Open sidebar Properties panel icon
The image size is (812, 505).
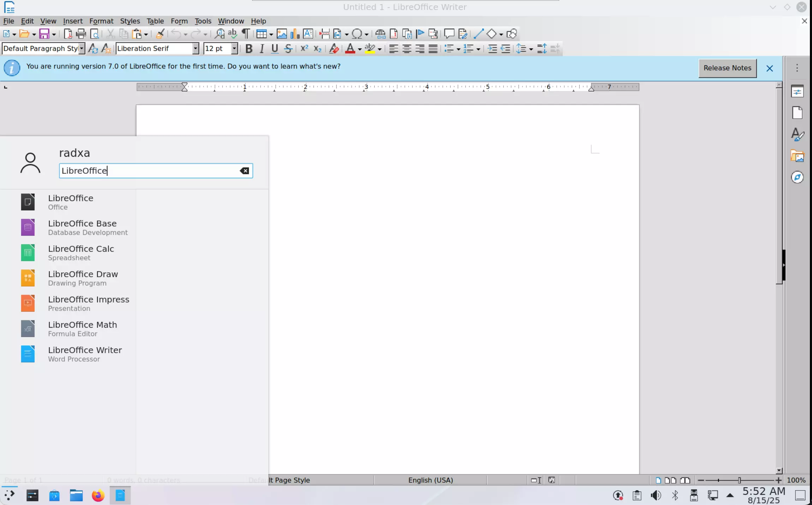797,92
